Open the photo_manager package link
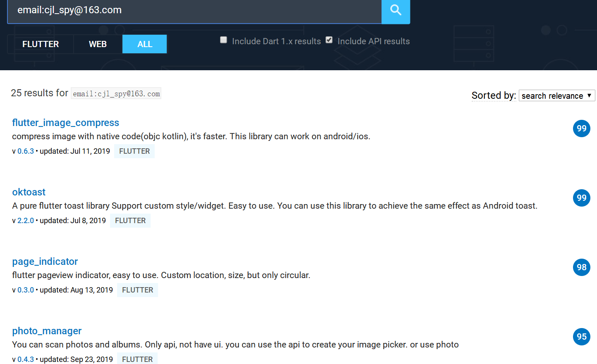Image resolution: width=597 pixels, height=364 pixels. (x=47, y=331)
